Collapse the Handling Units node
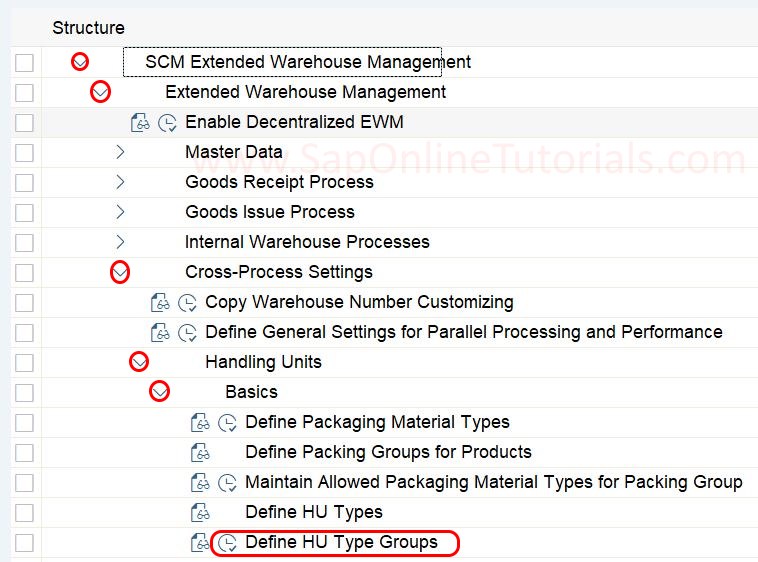Viewport: 758px width, 562px height. 139,361
